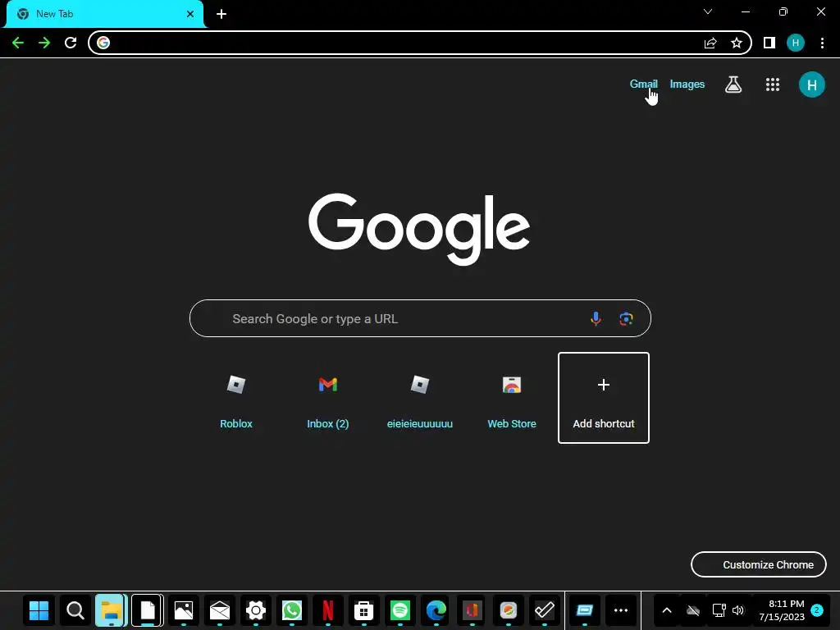Start voice search with the microphone
Image resolution: width=840 pixels, height=630 pixels.
[596, 319]
